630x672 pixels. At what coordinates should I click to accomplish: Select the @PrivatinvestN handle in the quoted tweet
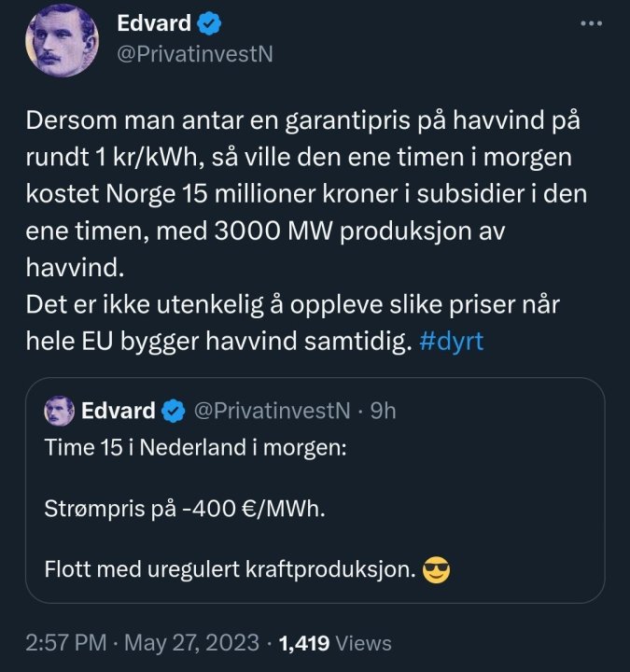click(x=271, y=410)
